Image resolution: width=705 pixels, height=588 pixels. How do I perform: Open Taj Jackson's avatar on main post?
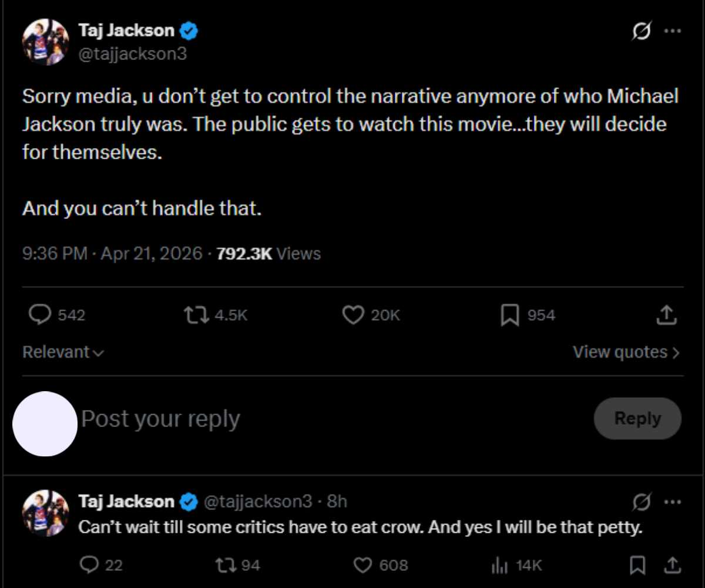click(x=46, y=42)
